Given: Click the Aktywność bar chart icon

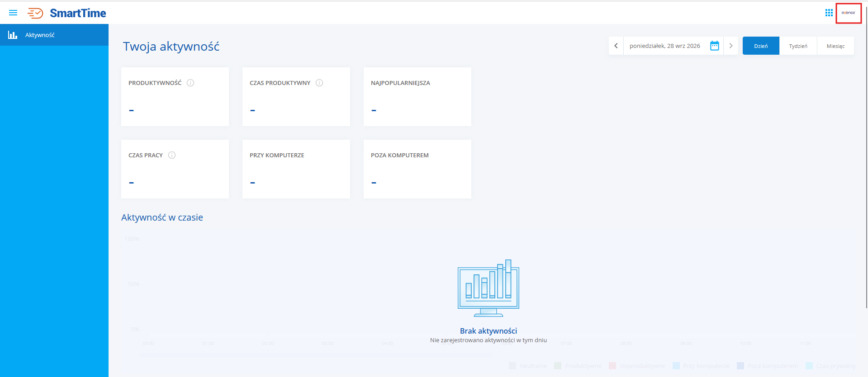Looking at the screenshot, I should (x=13, y=35).
